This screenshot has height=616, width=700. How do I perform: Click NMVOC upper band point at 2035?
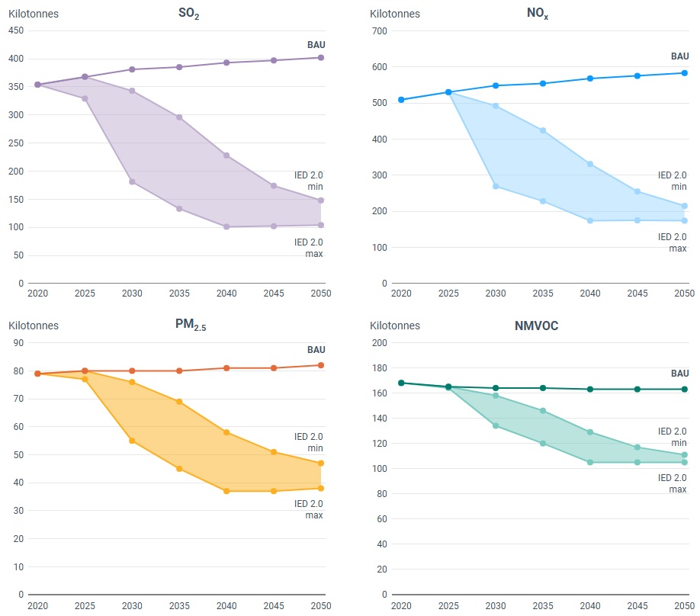pos(543,411)
